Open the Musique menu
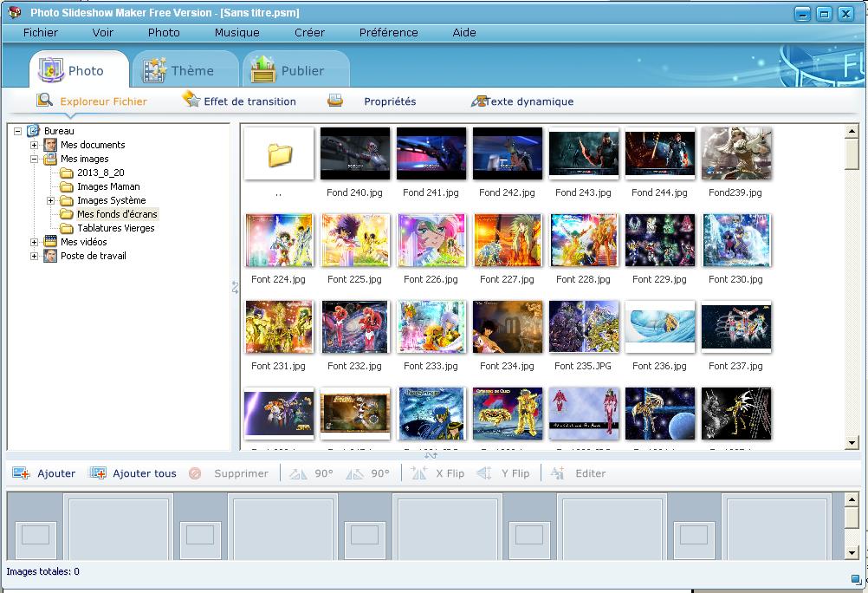Screen dimensions: 868x593 236,32
